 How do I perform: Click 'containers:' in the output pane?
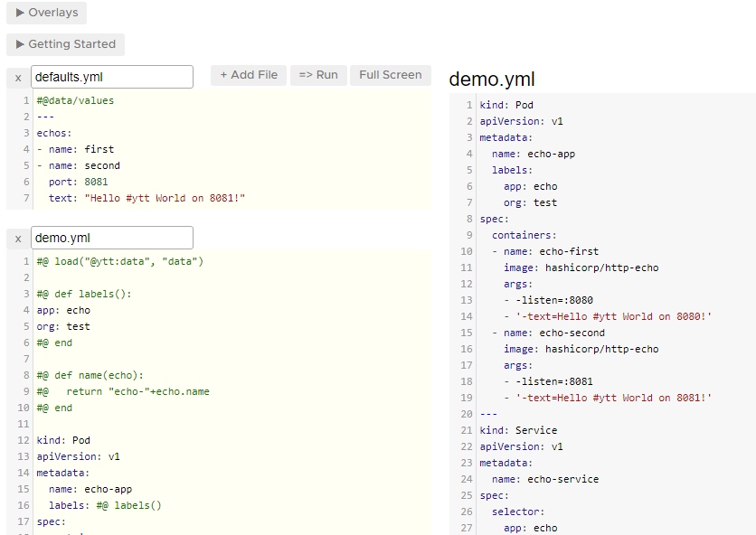pos(524,235)
